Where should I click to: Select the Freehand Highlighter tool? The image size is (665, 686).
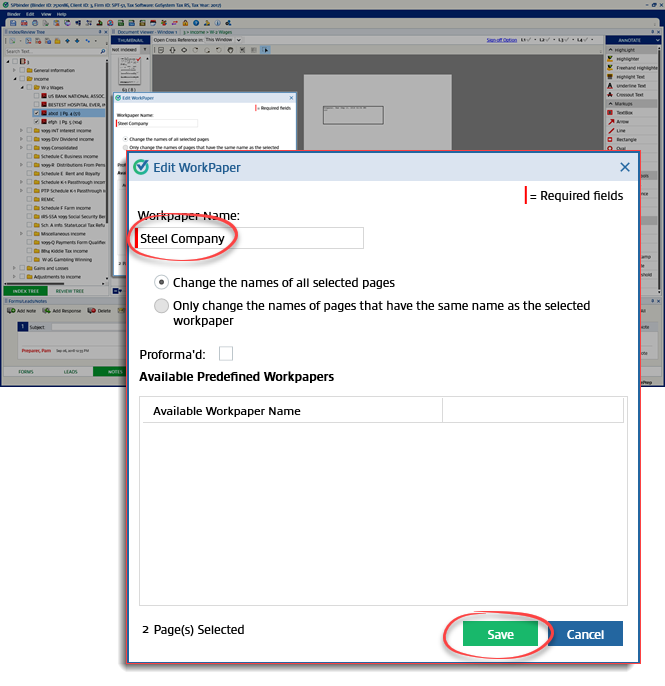tap(632, 68)
